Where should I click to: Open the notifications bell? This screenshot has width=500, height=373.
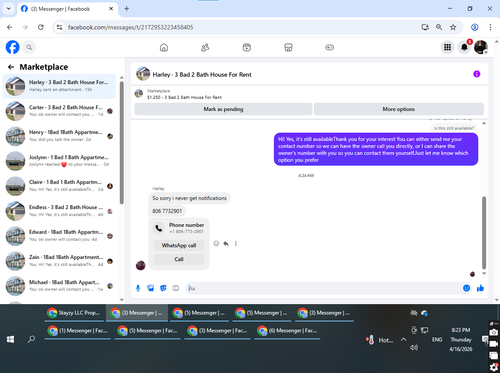464,47
